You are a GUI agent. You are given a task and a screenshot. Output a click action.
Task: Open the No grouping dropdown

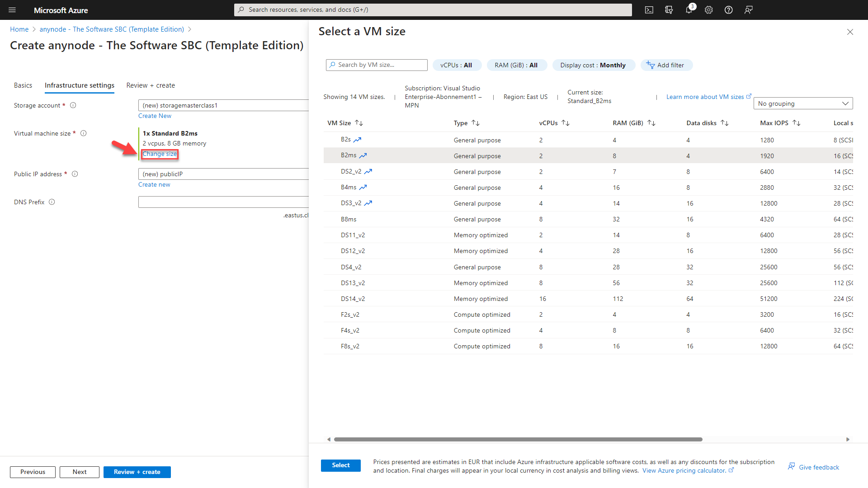pyautogui.click(x=803, y=103)
